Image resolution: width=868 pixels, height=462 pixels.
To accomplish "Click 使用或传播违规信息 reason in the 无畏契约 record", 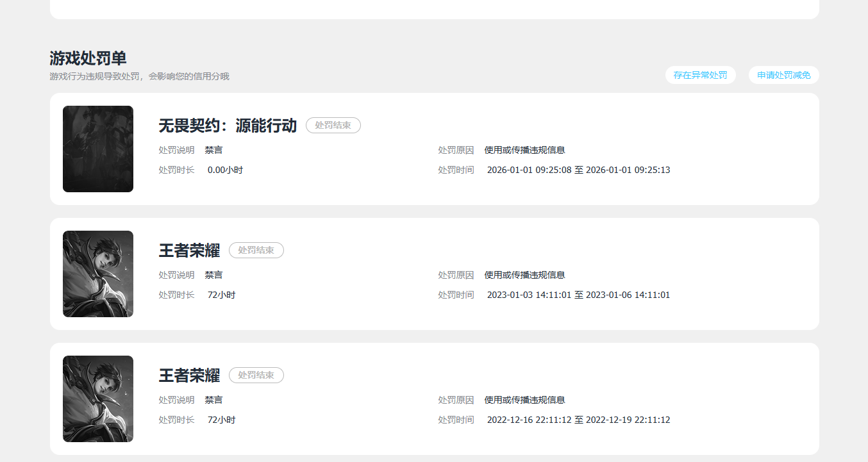I will coord(525,150).
